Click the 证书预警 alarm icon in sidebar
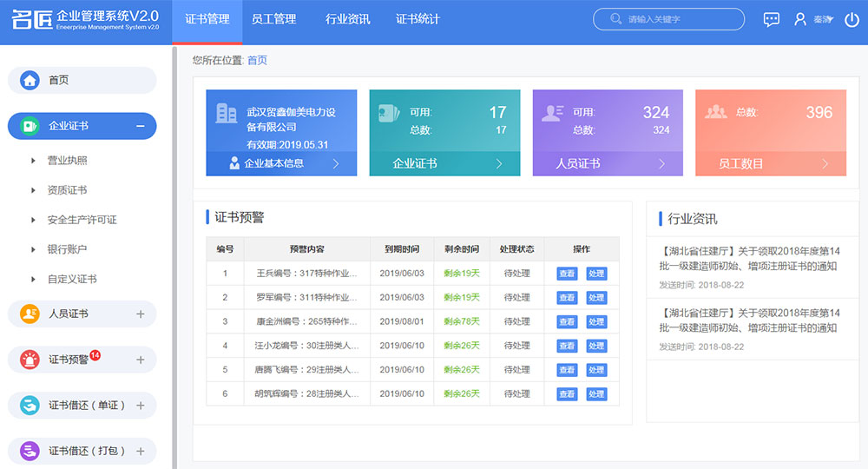 click(30, 360)
